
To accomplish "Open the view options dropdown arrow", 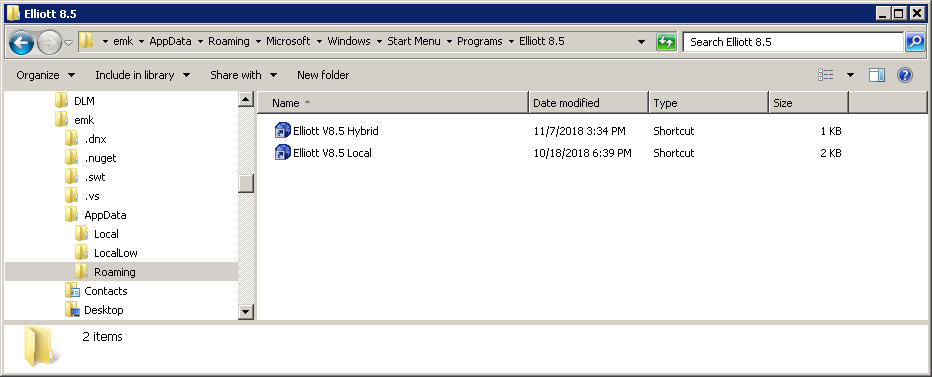I will [x=850, y=75].
